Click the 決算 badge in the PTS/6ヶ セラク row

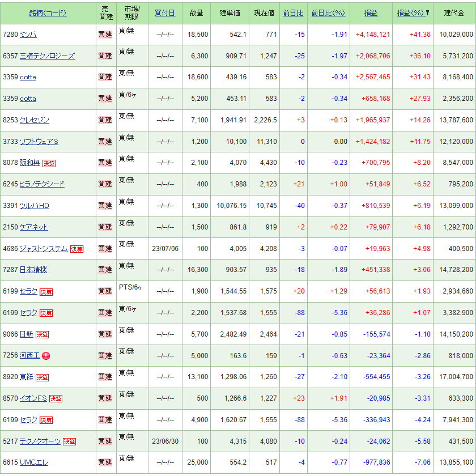pyautogui.click(x=46, y=292)
